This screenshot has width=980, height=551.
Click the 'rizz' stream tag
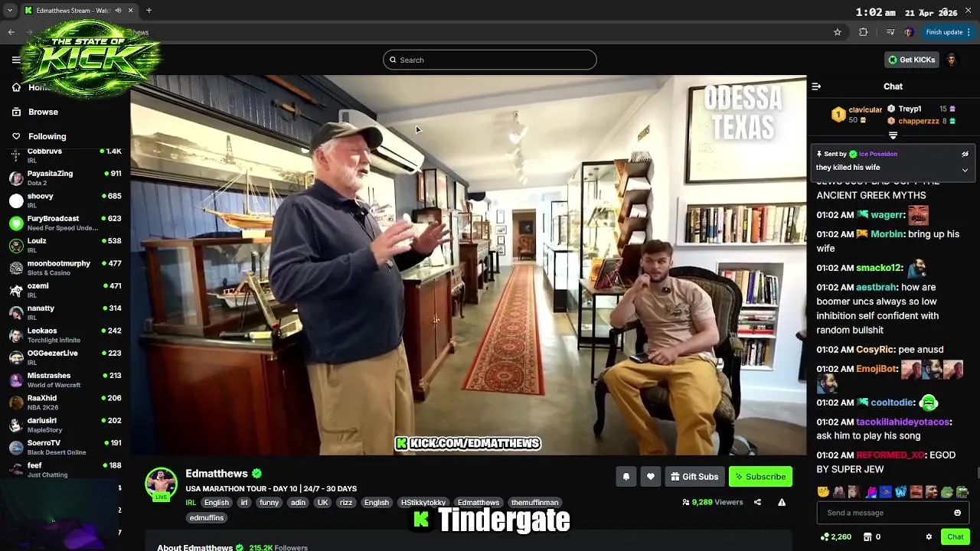[x=346, y=503]
